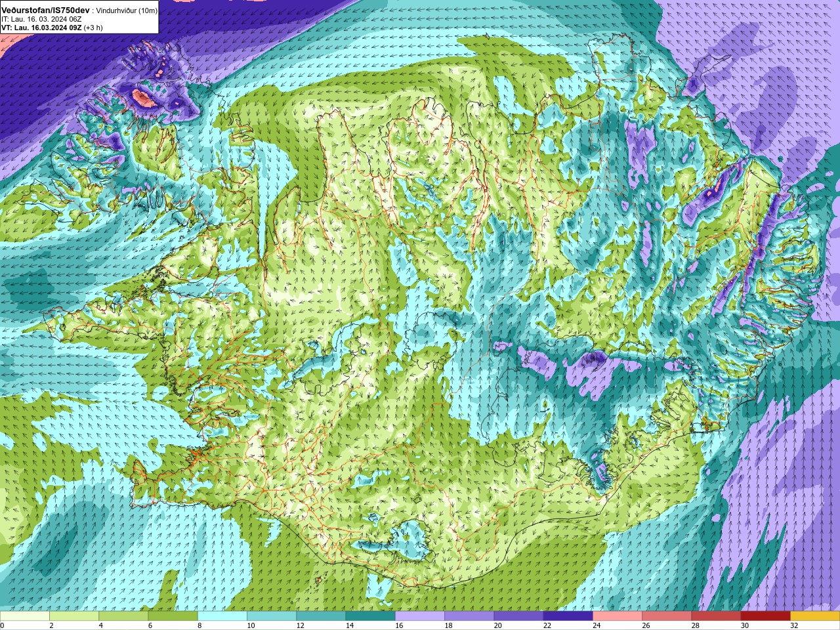The image size is (840, 630).
Task: Click the 28–30 red legend swatch
Action: coord(717,616)
